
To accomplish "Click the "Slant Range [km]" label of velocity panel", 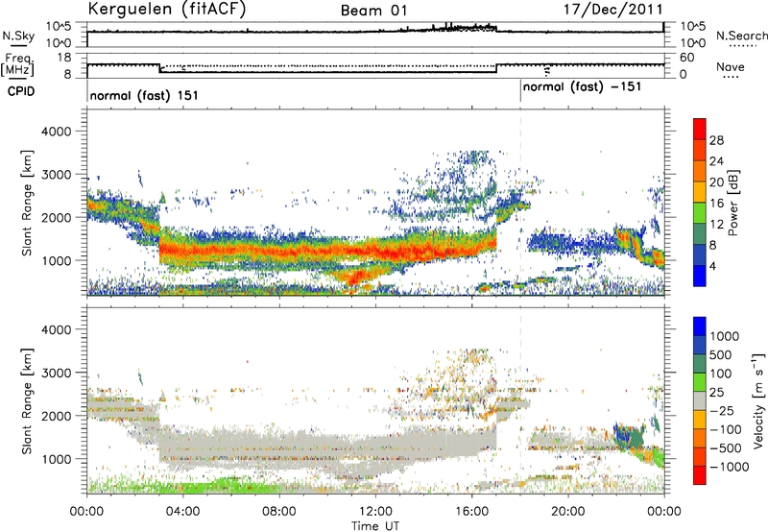I will click(27, 401).
